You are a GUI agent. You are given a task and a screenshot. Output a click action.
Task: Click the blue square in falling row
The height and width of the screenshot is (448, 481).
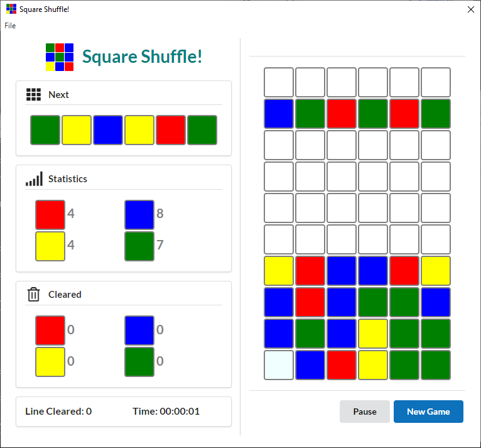[x=279, y=114]
